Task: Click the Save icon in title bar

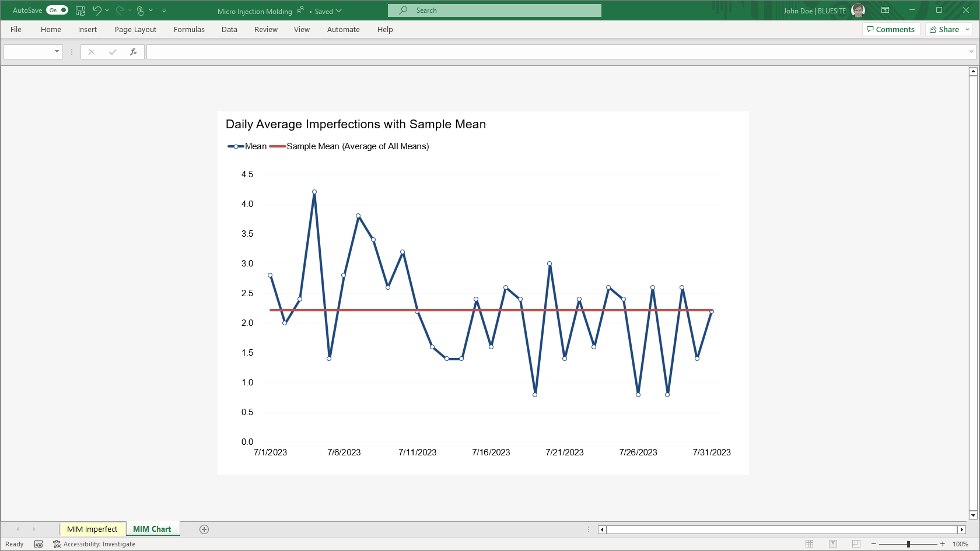Action: 80,10
